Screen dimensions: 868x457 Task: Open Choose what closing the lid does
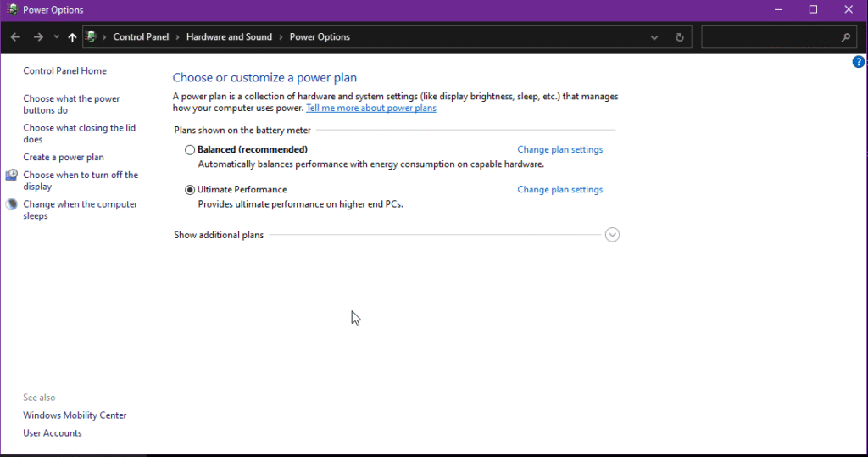[x=79, y=133]
